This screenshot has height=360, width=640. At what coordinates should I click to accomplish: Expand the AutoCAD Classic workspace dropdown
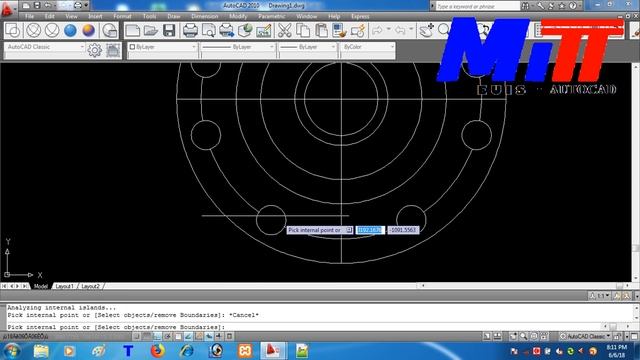point(82,47)
